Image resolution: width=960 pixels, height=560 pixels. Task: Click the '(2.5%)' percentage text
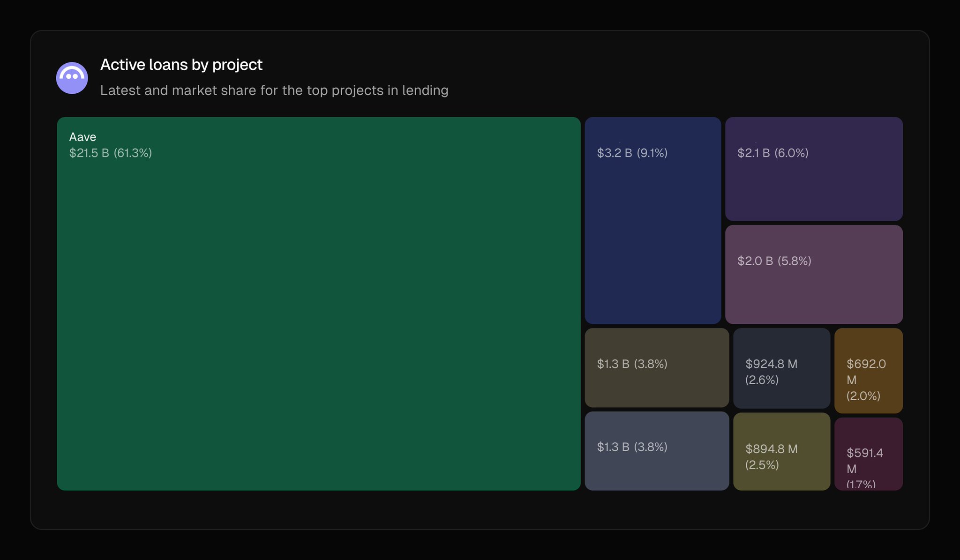coord(762,465)
